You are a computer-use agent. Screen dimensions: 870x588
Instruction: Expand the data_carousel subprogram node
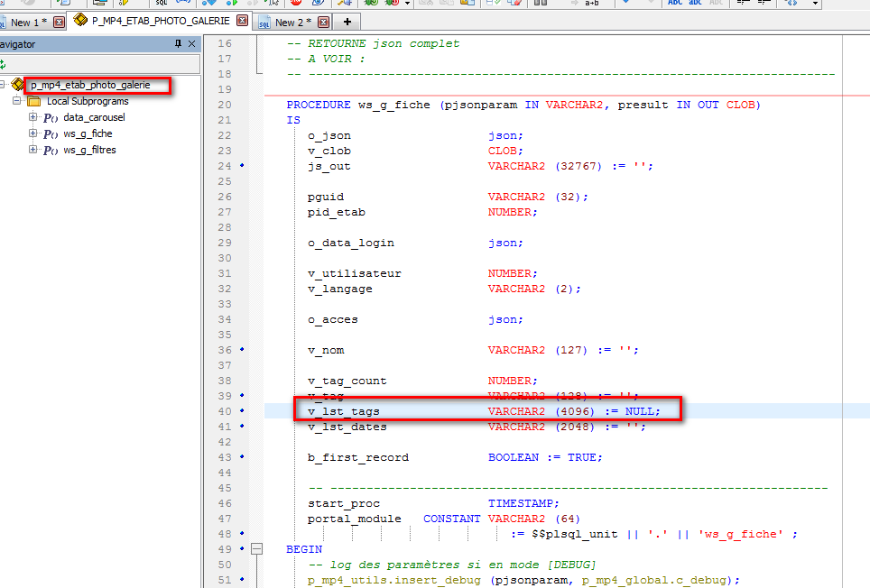pos(32,117)
